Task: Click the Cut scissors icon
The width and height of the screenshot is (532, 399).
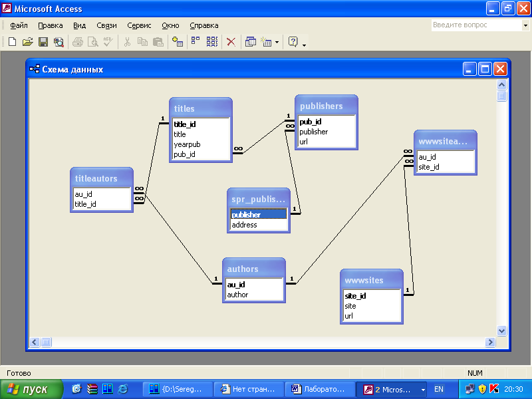Action: [127, 42]
